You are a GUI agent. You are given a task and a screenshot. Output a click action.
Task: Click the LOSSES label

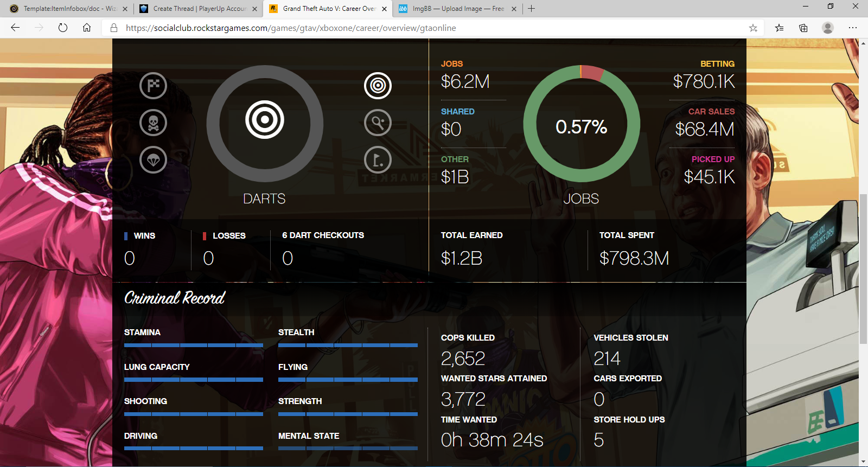coord(229,236)
